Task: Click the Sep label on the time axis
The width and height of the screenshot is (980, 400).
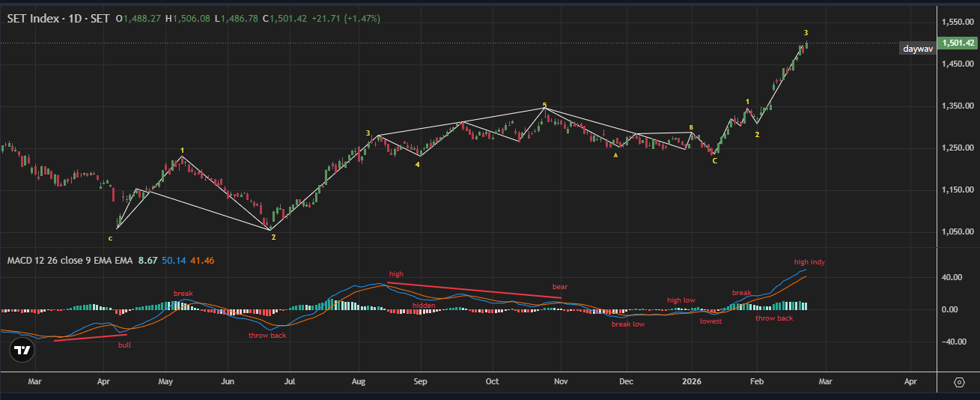Action: tap(421, 381)
